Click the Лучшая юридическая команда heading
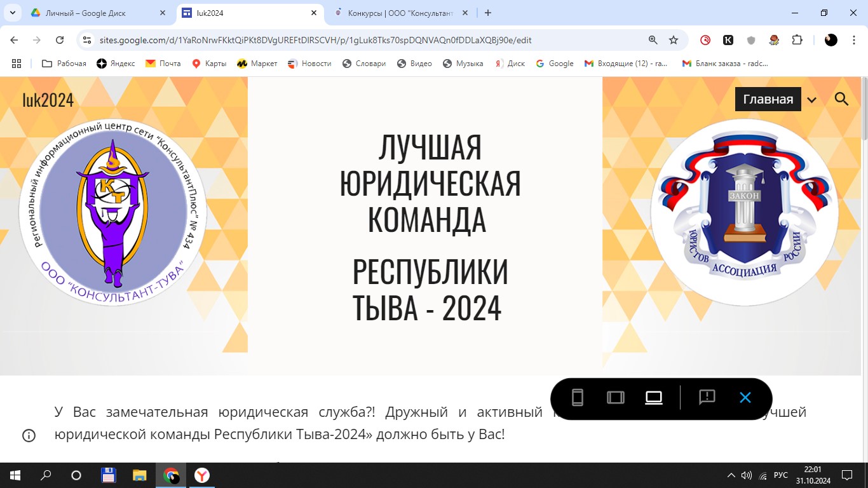The image size is (868, 488). tap(430, 183)
